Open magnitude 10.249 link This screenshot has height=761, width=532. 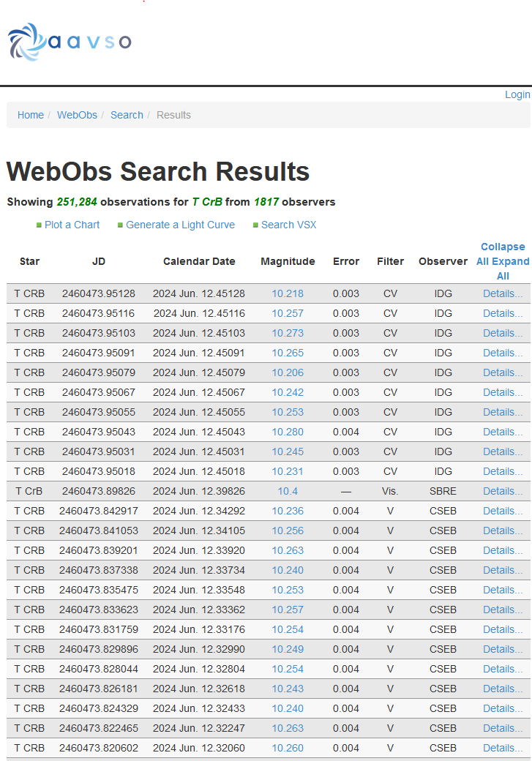pyautogui.click(x=288, y=649)
